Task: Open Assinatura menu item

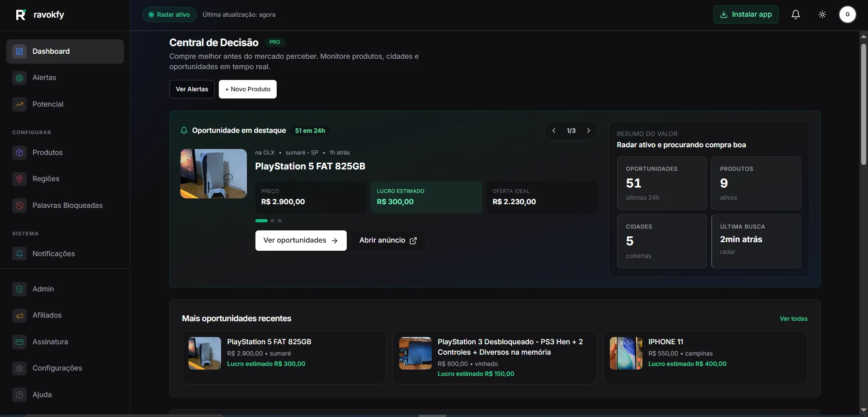Action: pyautogui.click(x=65, y=342)
